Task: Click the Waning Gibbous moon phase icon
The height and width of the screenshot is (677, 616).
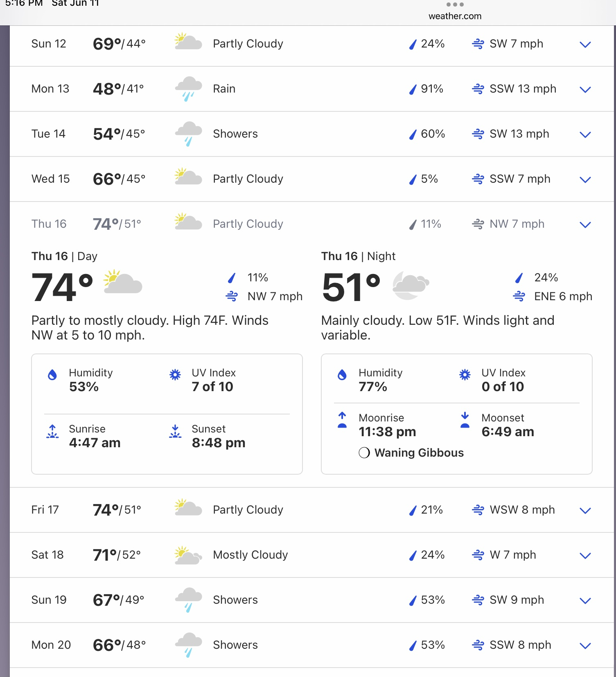Action: point(364,453)
